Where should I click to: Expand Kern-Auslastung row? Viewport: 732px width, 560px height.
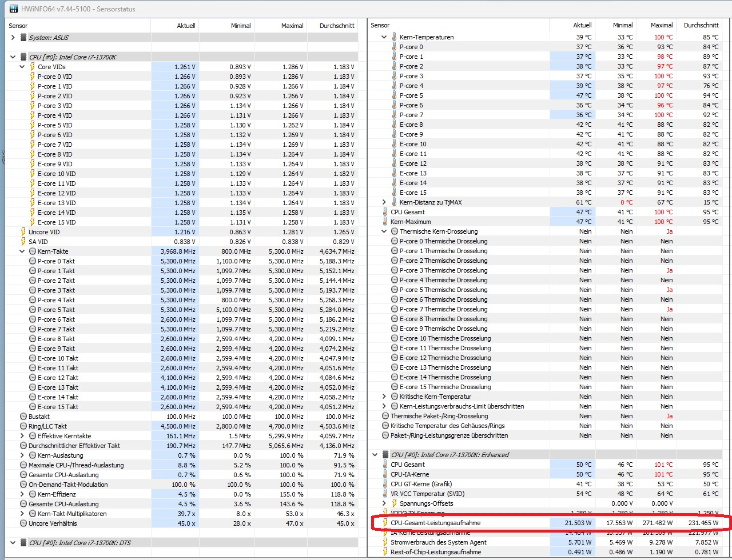tap(22, 455)
